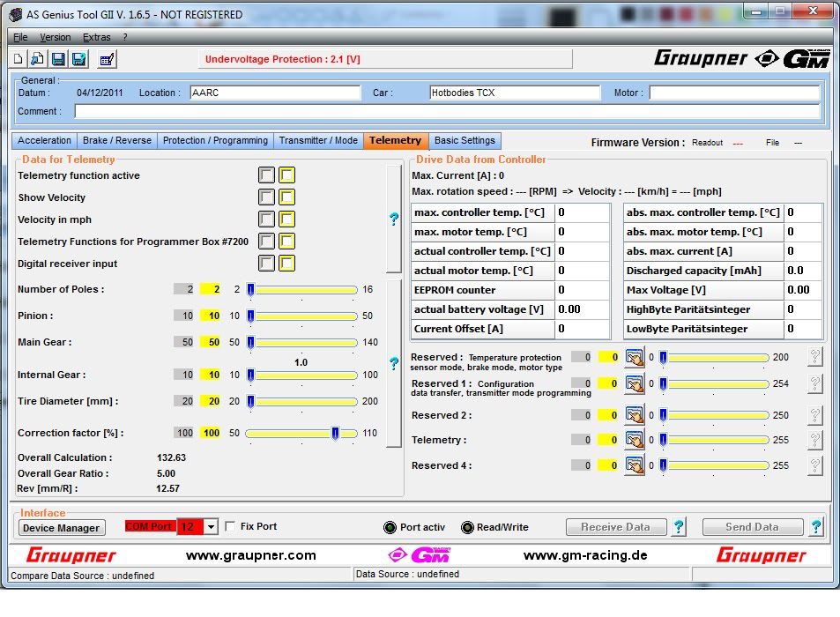Click help button for Reserved Temperature protection row
Screen dimensions: 840x617
click(814, 357)
